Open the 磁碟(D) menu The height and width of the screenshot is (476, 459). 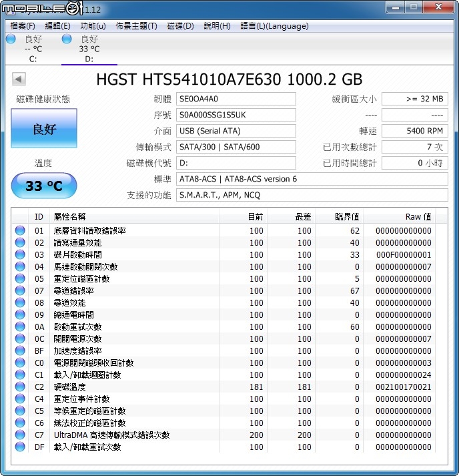[x=180, y=26]
